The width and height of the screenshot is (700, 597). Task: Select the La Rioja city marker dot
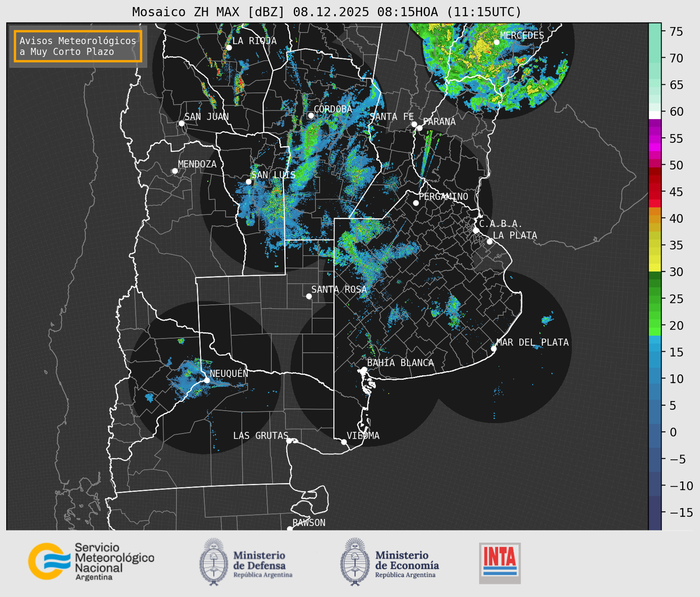point(229,48)
